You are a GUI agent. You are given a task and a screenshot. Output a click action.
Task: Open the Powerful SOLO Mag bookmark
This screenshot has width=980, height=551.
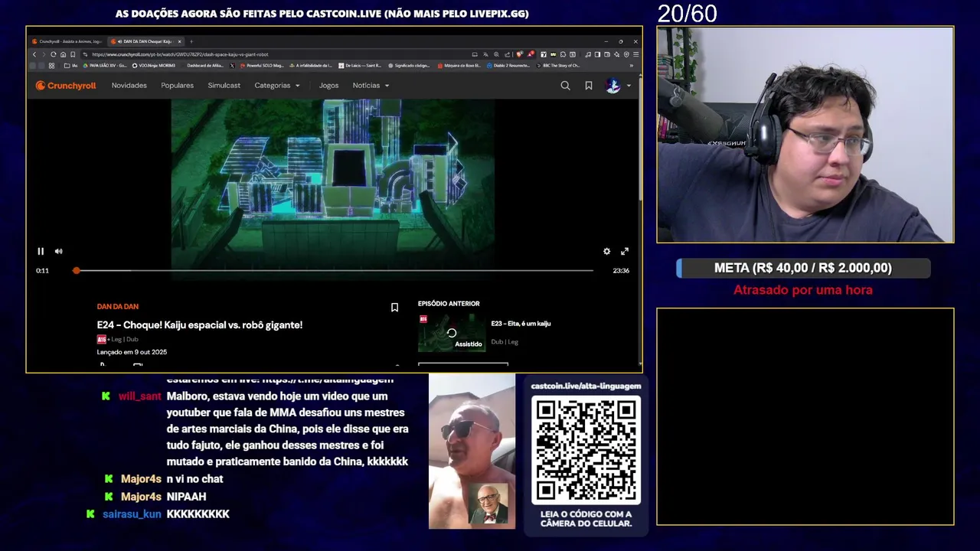[x=262, y=66]
